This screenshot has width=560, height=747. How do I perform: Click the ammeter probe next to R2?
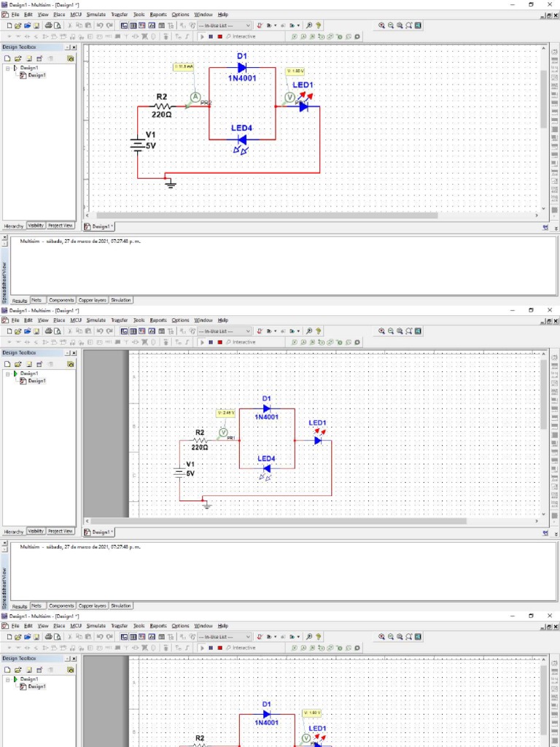(195, 97)
